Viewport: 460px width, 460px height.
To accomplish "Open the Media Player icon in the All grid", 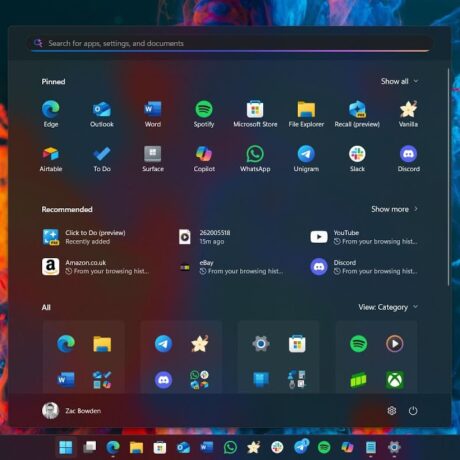I will (395, 344).
